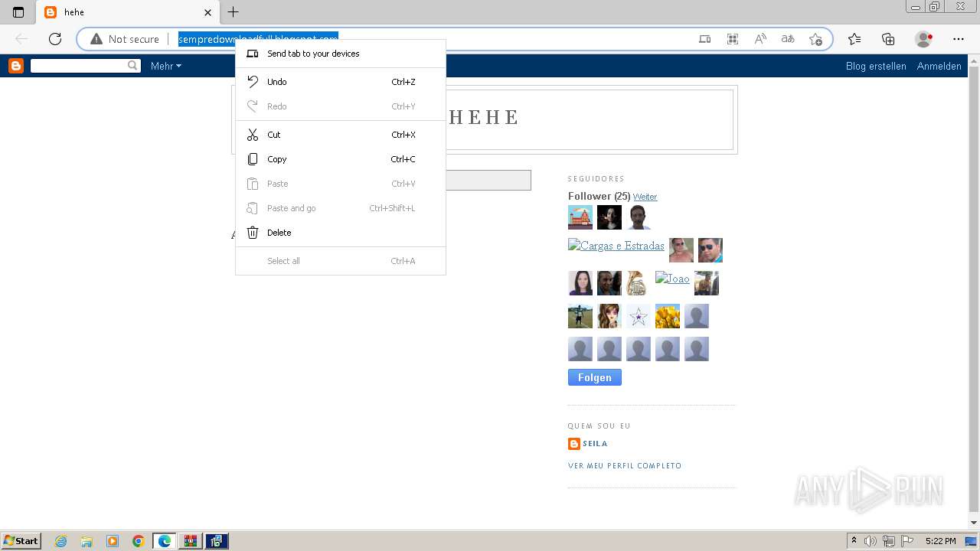This screenshot has width=980, height=551.
Task: Choose Delete in context menu
Action: pyautogui.click(x=341, y=233)
